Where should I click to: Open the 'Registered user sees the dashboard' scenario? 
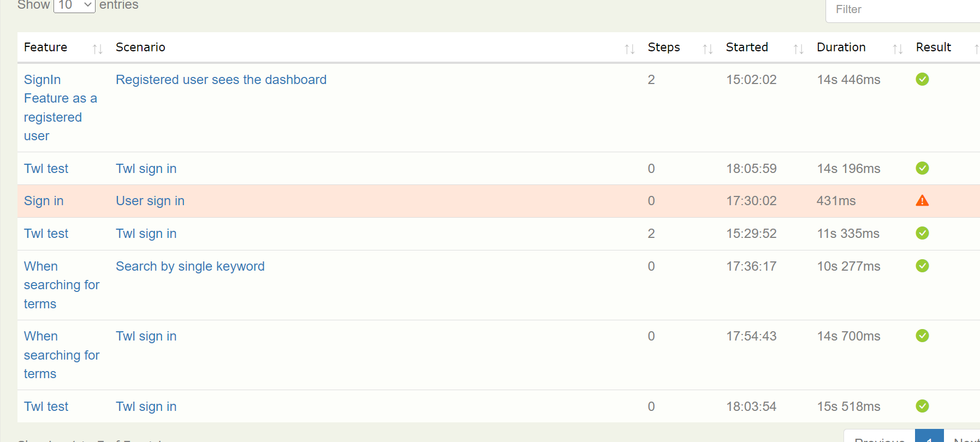click(221, 80)
